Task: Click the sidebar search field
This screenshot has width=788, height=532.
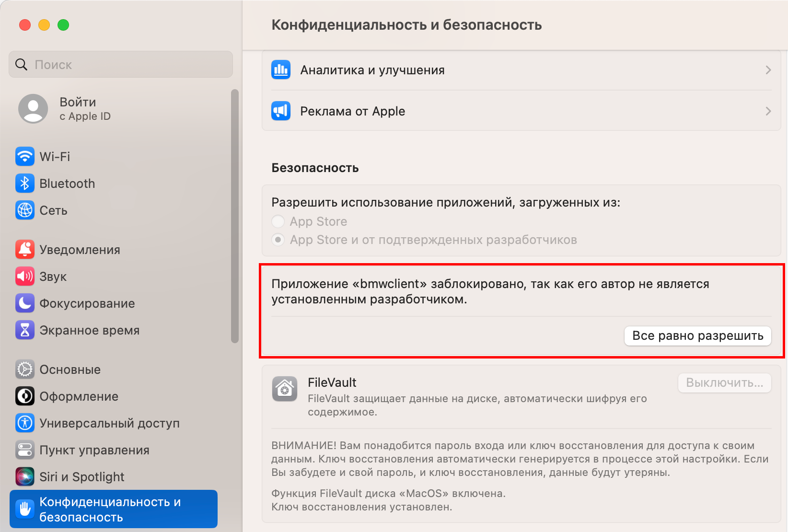Action: point(121,65)
